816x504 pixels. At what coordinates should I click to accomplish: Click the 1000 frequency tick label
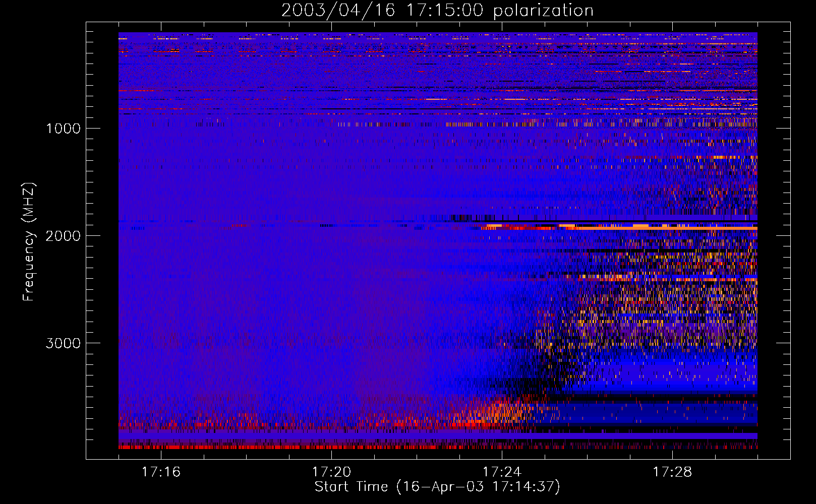[x=63, y=129]
